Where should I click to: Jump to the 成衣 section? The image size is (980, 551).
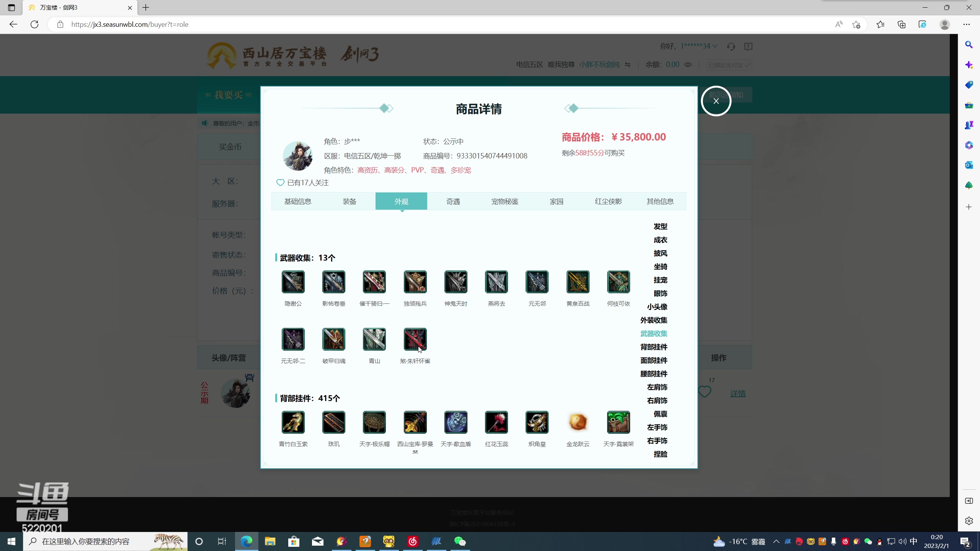tap(660, 240)
